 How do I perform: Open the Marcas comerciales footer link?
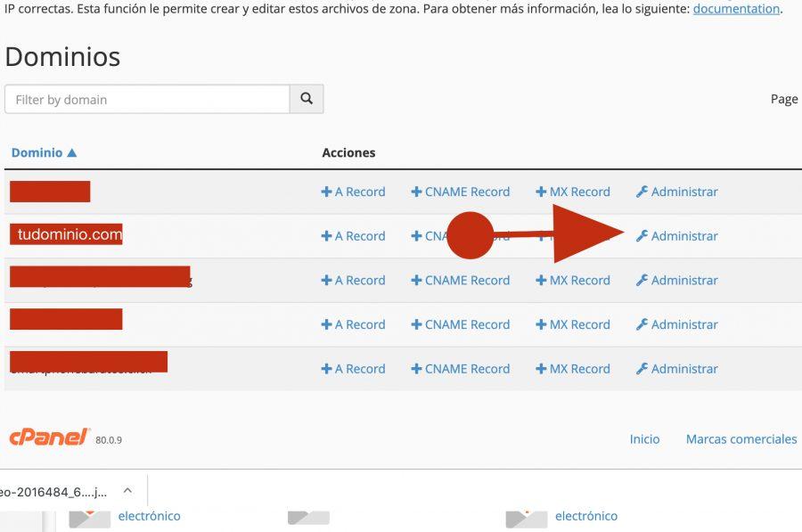click(x=741, y=438)
